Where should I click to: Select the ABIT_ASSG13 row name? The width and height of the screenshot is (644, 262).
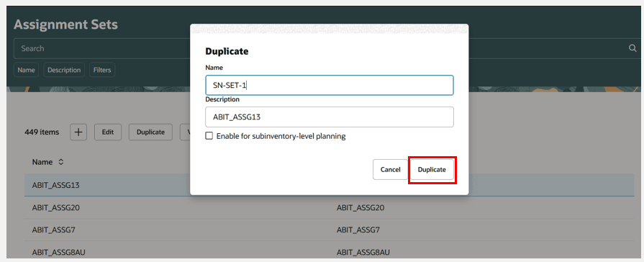56,185
